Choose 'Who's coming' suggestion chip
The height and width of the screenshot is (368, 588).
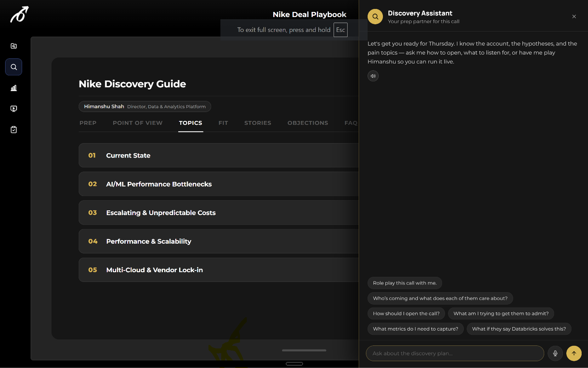coord(440,298)
